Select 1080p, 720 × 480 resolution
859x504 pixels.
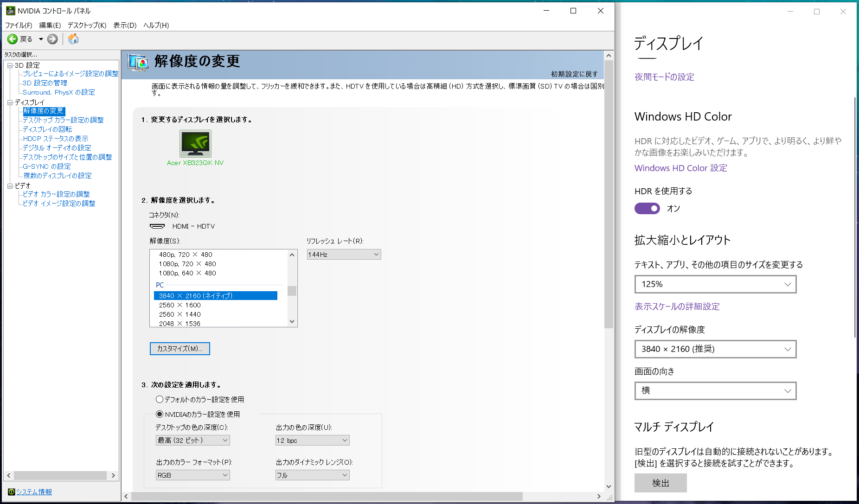(187, 264)
